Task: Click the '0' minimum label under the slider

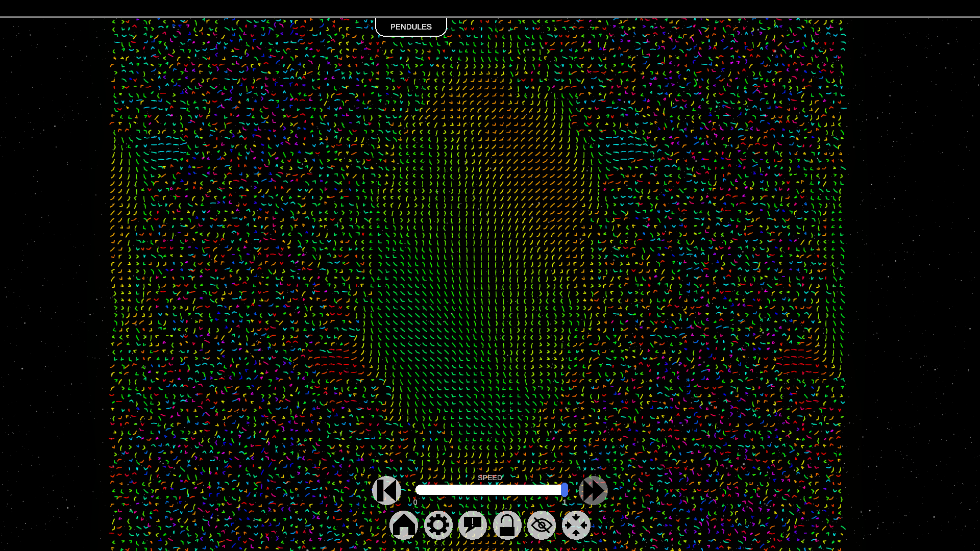Action: click(x=415, y=503)
